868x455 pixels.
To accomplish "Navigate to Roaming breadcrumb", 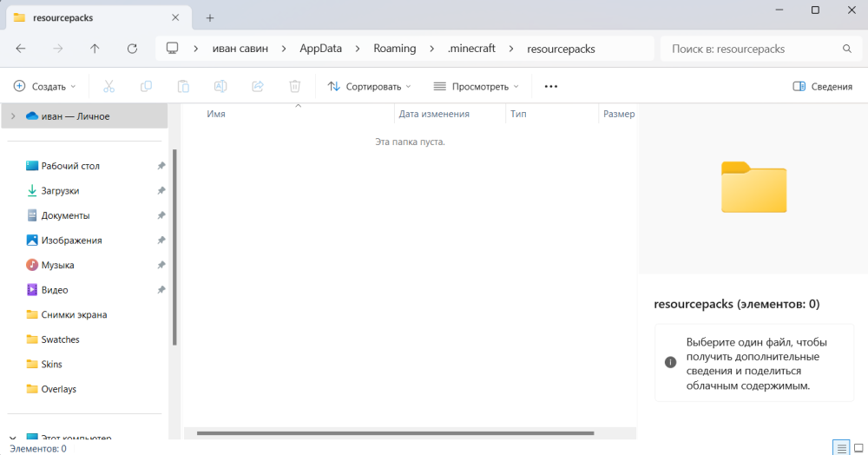I will click(x=395, y=49).
